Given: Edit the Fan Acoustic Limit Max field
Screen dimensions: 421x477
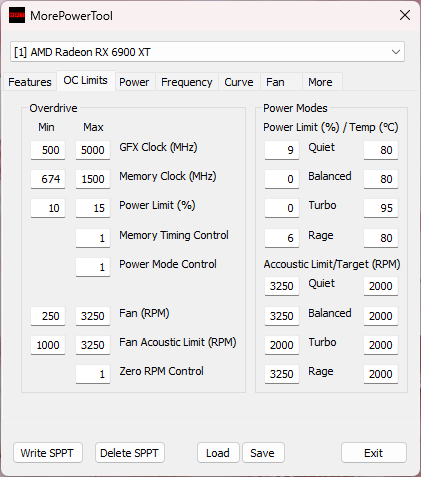Looking at the screenshot, I should click(93, 345).
